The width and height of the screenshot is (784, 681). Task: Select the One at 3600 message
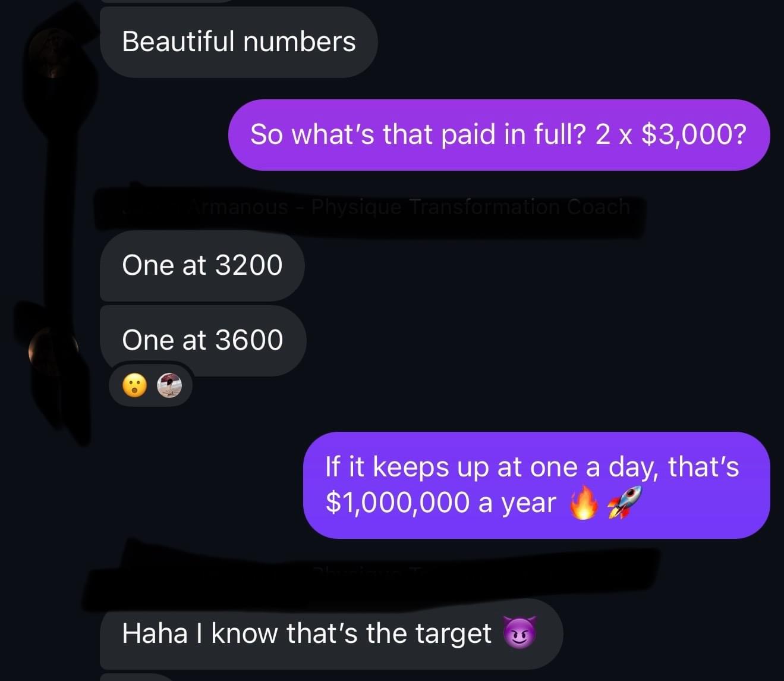[203, 340]
